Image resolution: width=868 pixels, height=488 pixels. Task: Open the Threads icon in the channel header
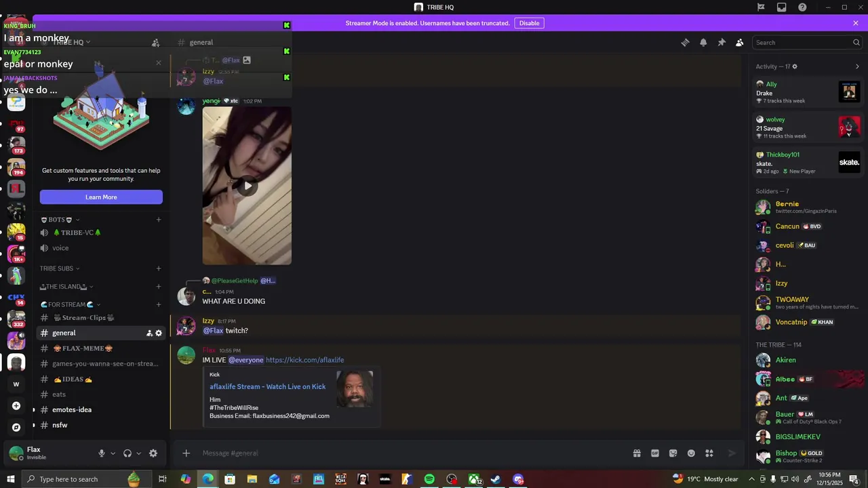point(685,42)
